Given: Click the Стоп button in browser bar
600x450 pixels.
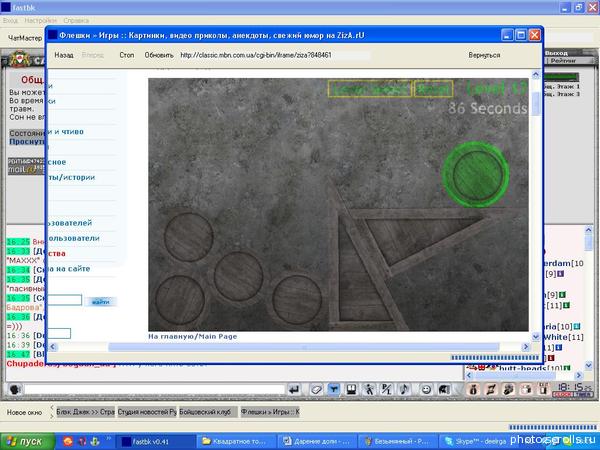Looking at the screenshot, I should tap(127, 55).
